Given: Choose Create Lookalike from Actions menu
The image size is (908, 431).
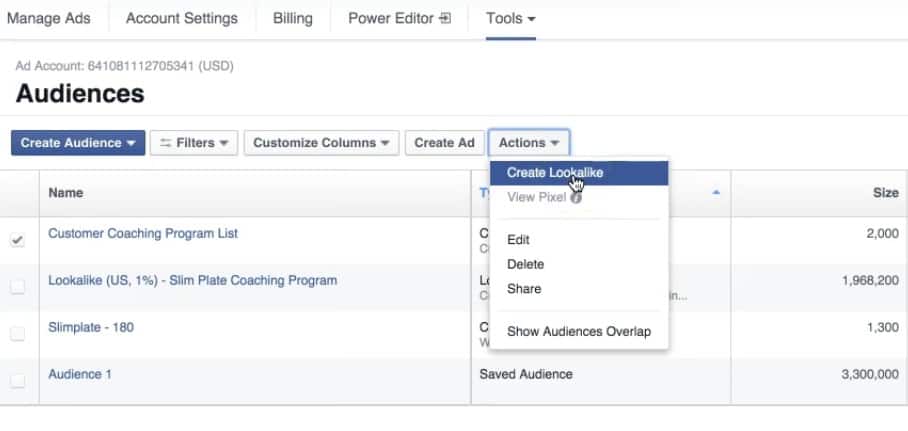Looking at the screenshot, I should (579, 173).
